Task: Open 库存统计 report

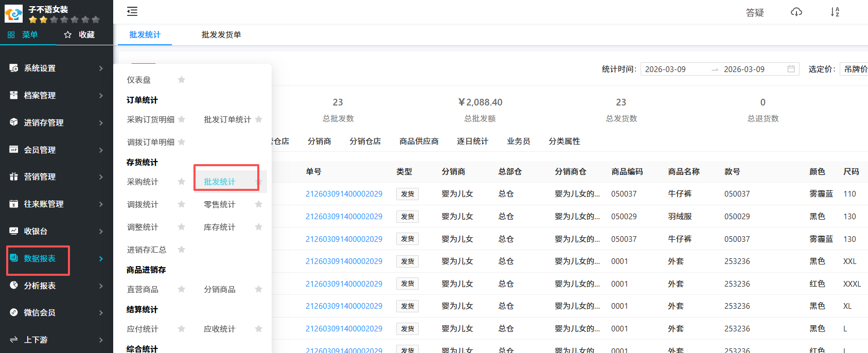Action: (220, 227)
